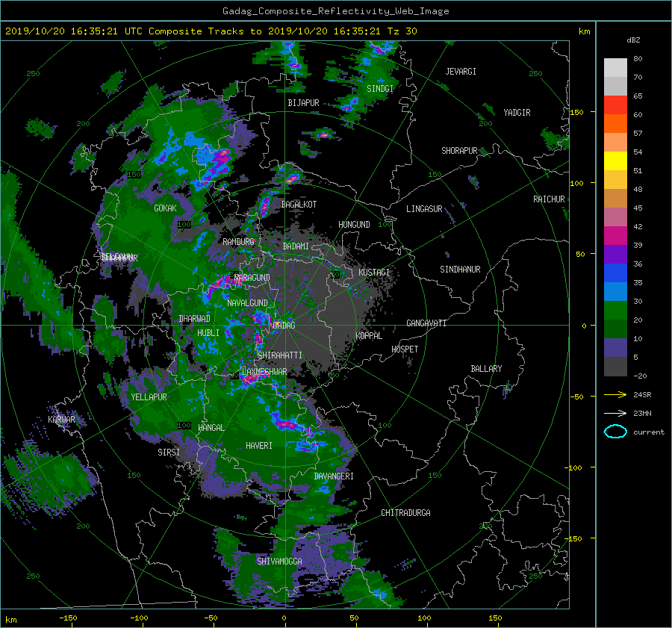This screenshot has width=672, height=628.
Task: Click the JEVARGI city label
Action: click(461, 72)
